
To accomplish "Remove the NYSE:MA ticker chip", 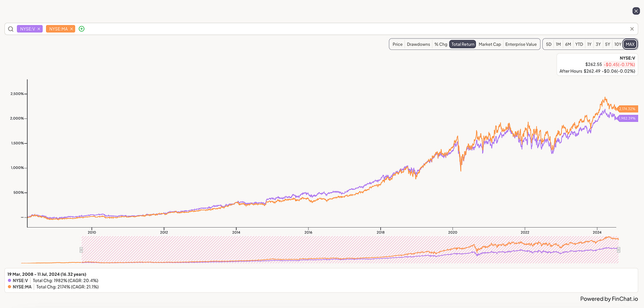I will [71, 29].
